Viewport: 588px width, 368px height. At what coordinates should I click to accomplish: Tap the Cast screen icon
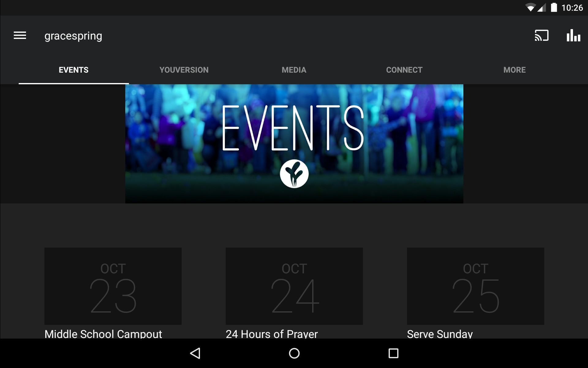tap(541, 36)
